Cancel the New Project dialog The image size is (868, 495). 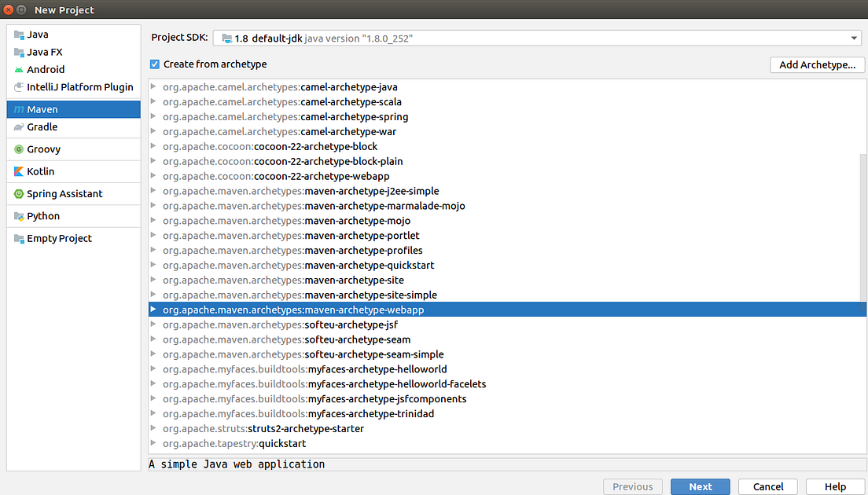pos(767,486)
